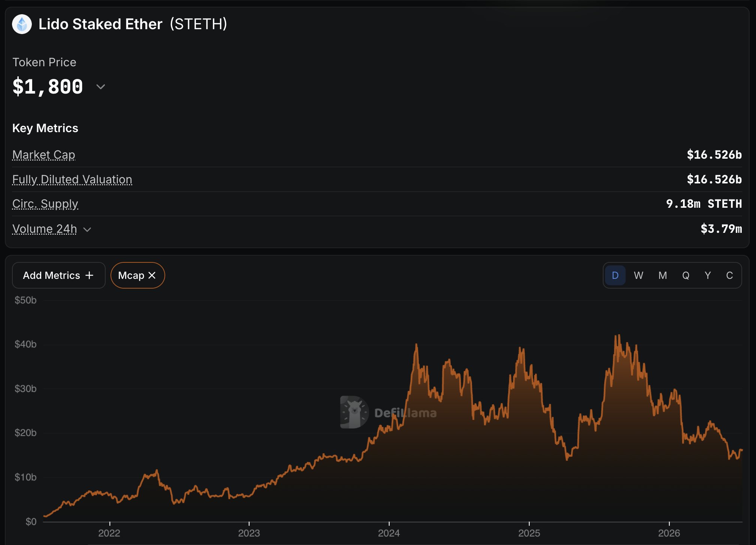The height and width of the screenshot is (545, 756).
Task: Select the C cumulative interval option
Action: click(729, 275)
